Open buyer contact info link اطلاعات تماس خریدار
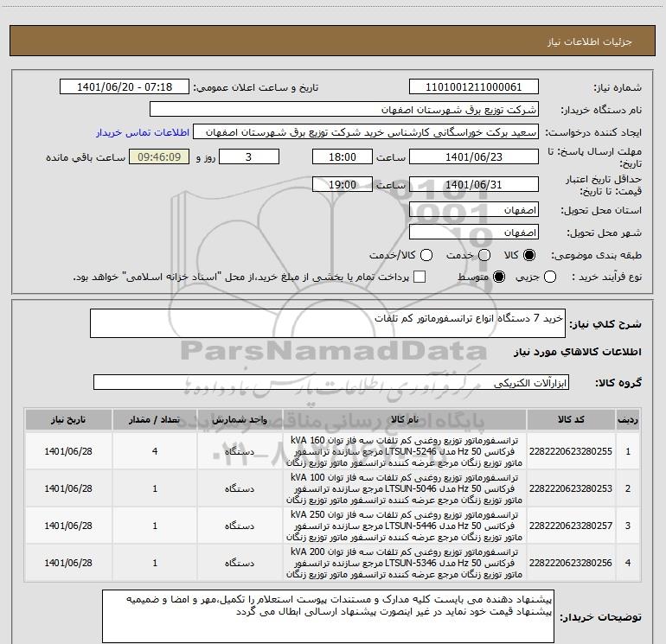Screen dimensions: 666x644 pyautogui.click(x=143, y=132)
